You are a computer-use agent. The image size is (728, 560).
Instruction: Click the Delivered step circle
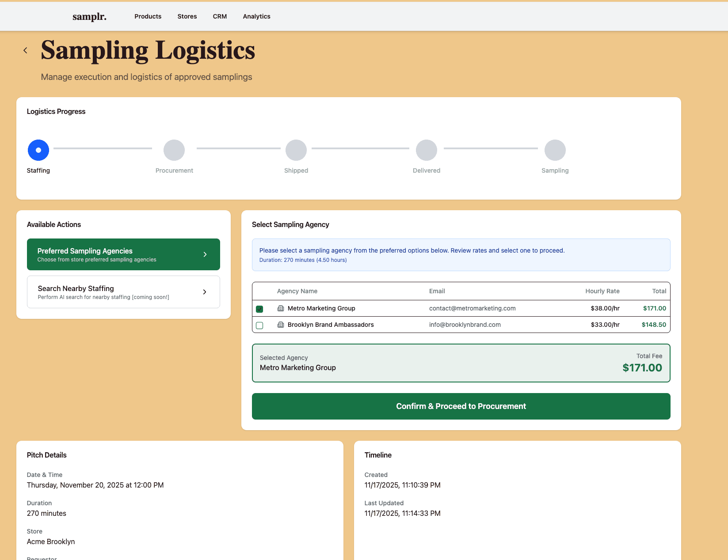click(427, 150)
